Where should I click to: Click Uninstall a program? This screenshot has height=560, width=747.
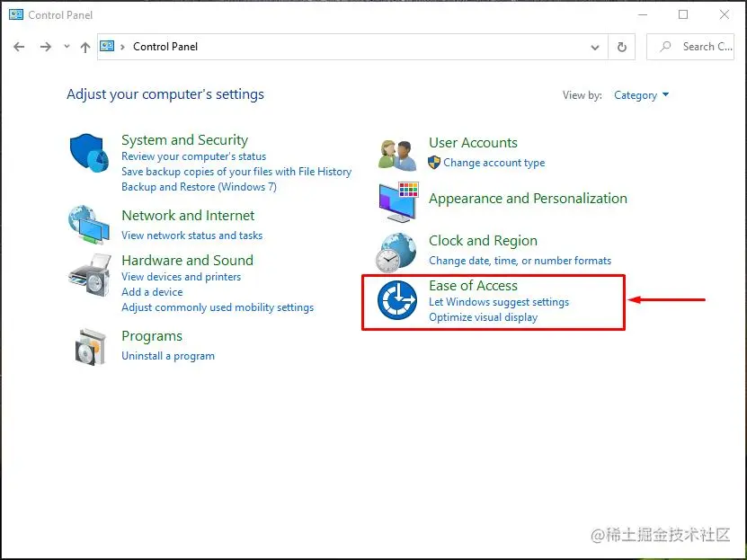(x=168, y=356)
